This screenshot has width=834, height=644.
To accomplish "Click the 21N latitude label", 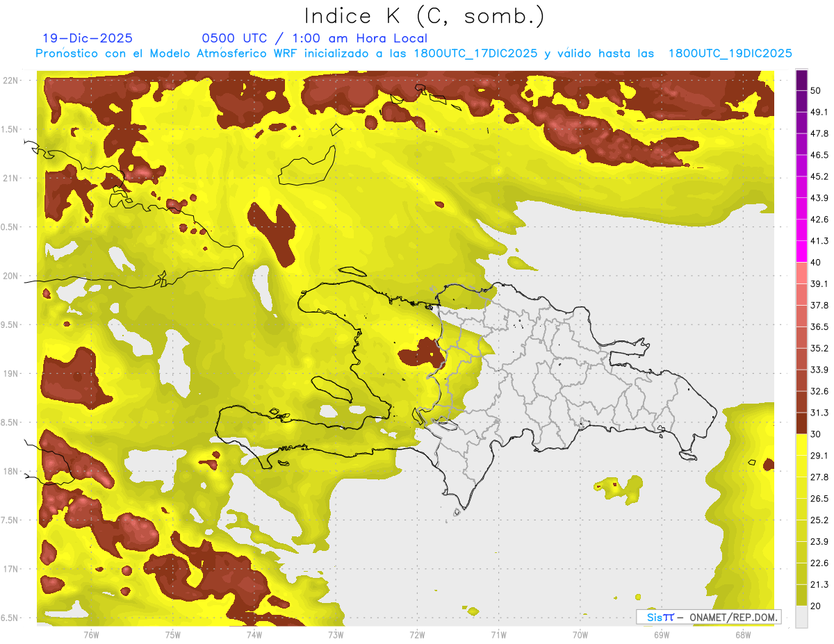I will (x=11, y=178).
